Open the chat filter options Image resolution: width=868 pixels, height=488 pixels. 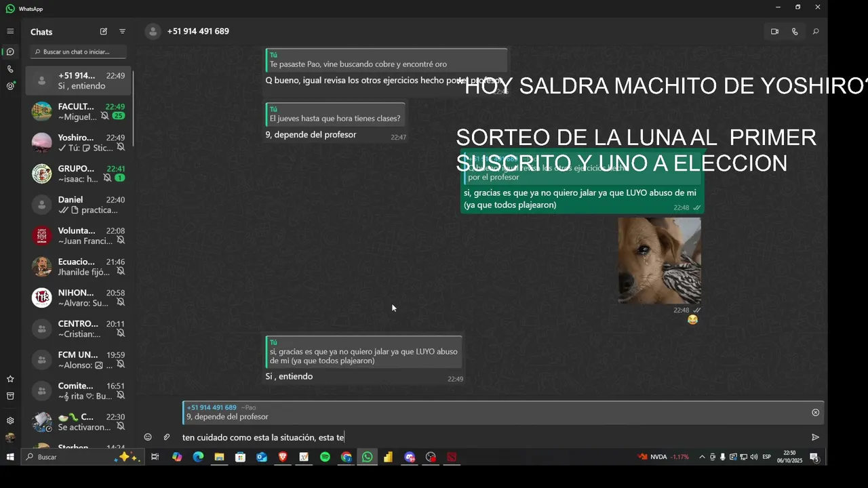click(x=122, y=31)
